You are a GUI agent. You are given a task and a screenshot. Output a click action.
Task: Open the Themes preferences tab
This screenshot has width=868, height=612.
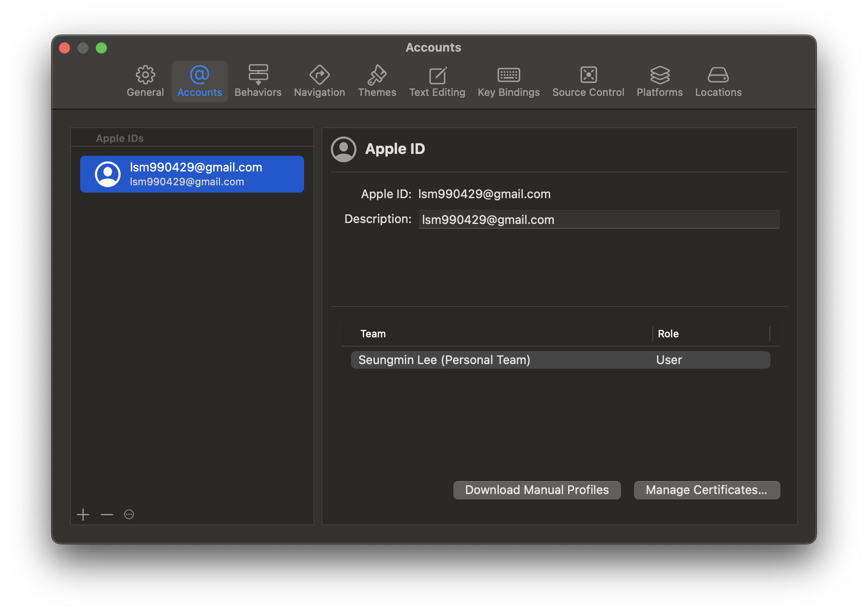pos(377,82)
